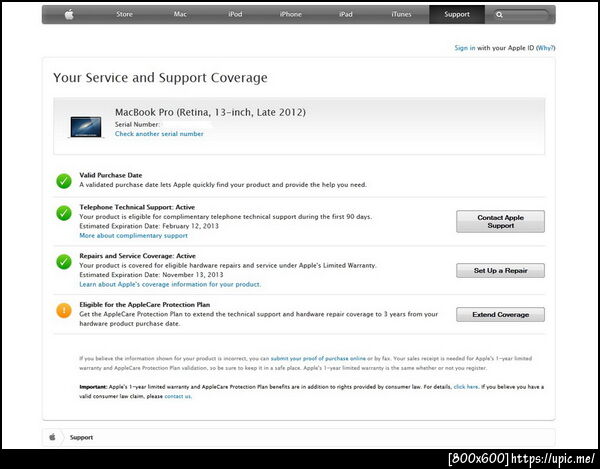600x469 pixels.
Task: Click the Contact Apple Support button
Action: pyautogui.click(x=500, y=221)
